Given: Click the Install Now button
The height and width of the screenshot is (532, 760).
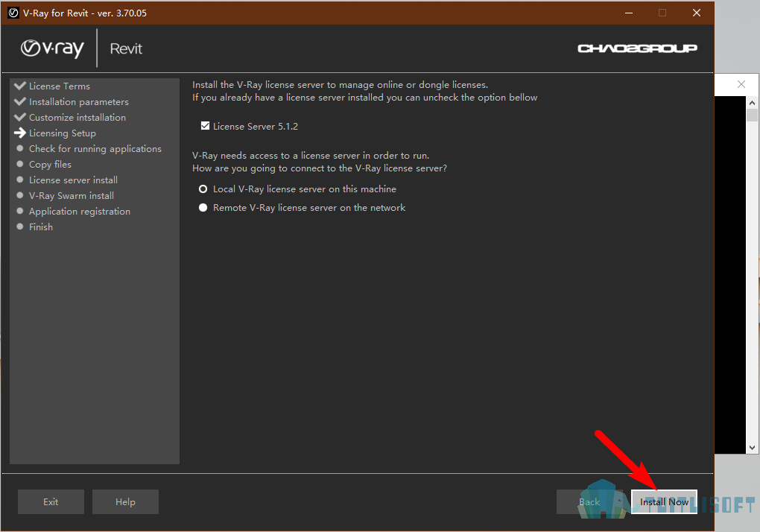Looking at the screenshot, I should coord(664,502).
